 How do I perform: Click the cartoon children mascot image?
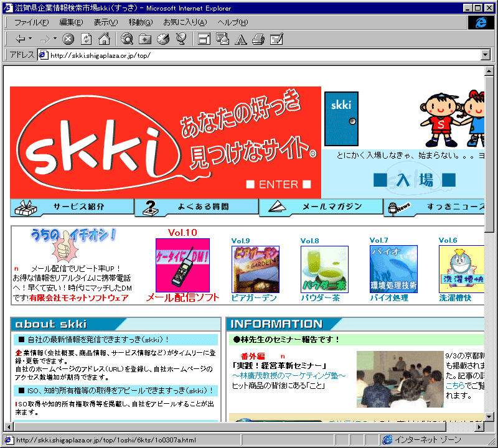click(x=453, y=119)
